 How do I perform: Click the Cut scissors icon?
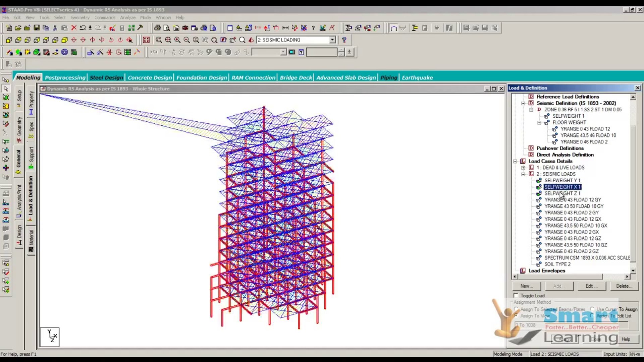[x=55, y=28]
